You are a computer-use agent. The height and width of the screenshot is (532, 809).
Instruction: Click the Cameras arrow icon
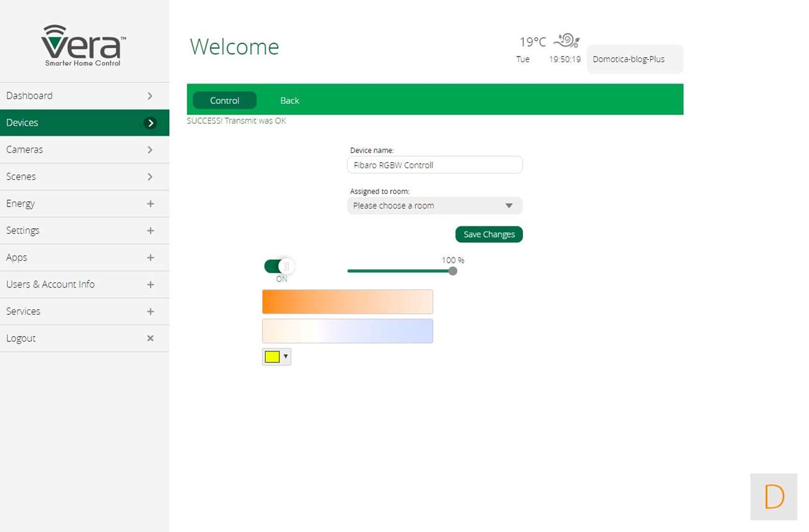tap(150, 150)
